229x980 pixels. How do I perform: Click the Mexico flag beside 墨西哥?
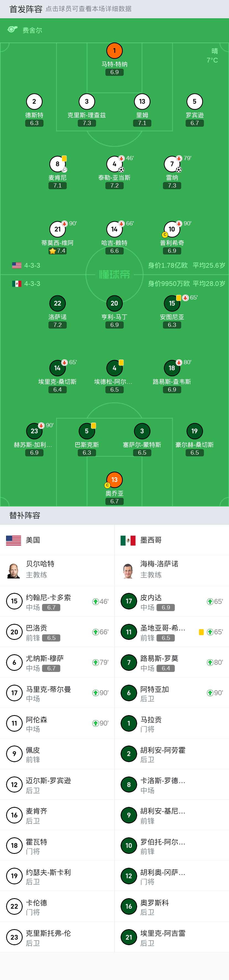(128, 540)
